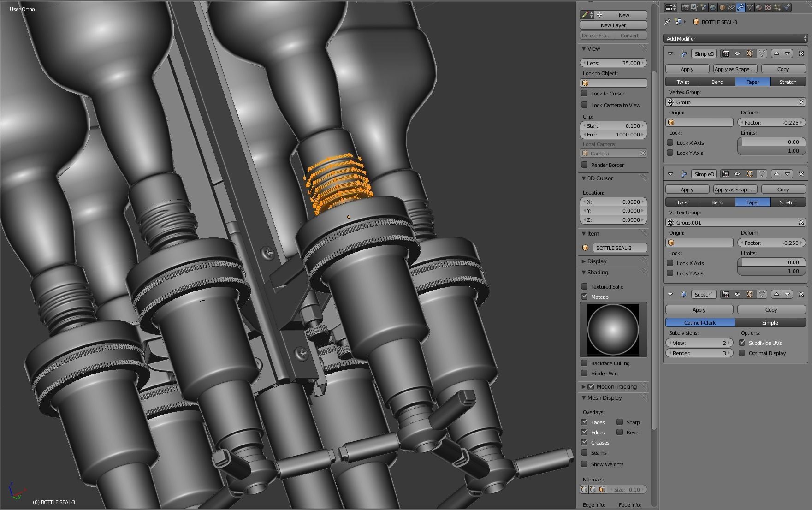
Task: Open the Object Data tab (triangle mesh icon)
Action: click(750, 7)
